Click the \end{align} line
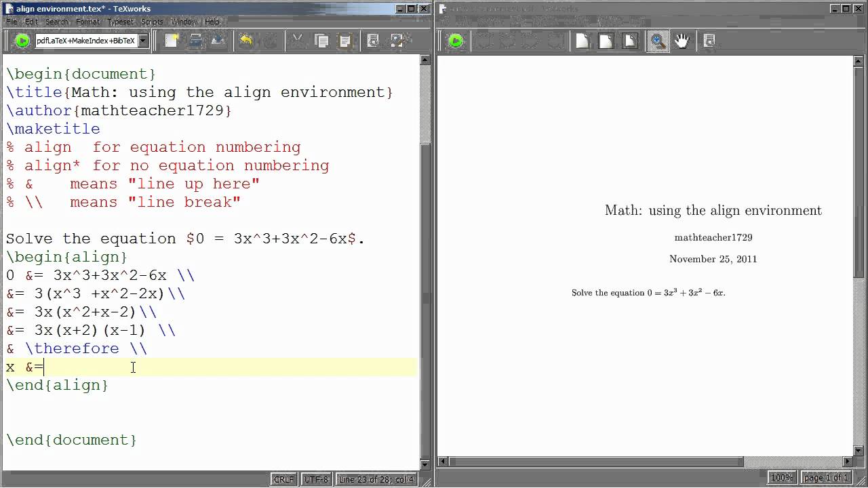The width and height of the screenshot is (868, 488). click(57, 385)
